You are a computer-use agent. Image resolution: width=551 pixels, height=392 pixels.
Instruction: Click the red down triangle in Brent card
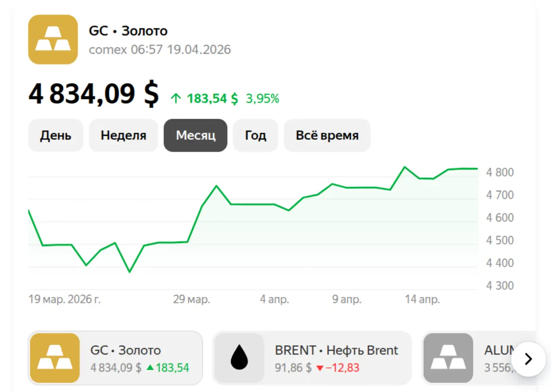319,368
